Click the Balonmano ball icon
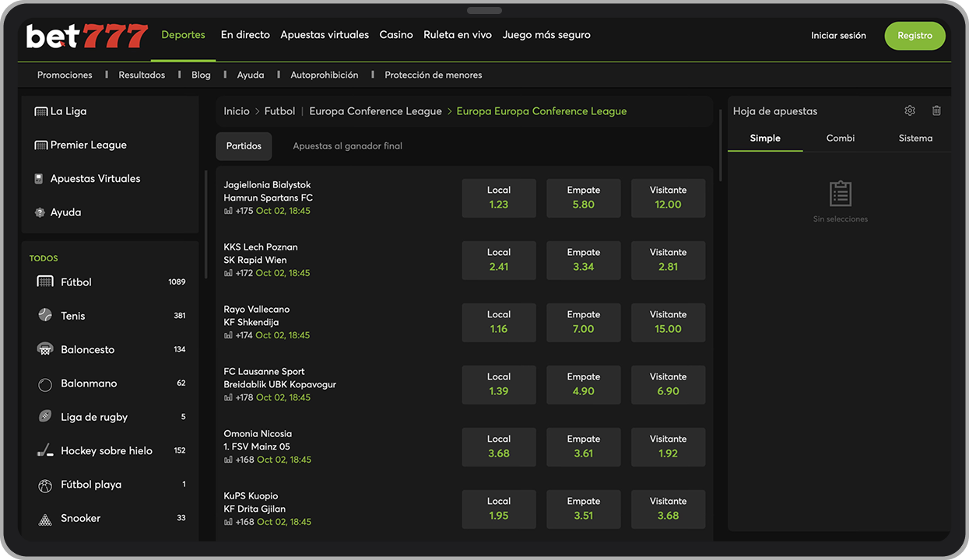969x560 pixels. point(45,384)
